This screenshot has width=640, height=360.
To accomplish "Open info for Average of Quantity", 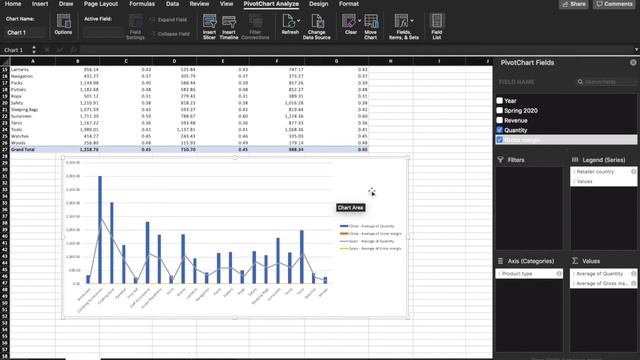I will click(x=633, y=273).
